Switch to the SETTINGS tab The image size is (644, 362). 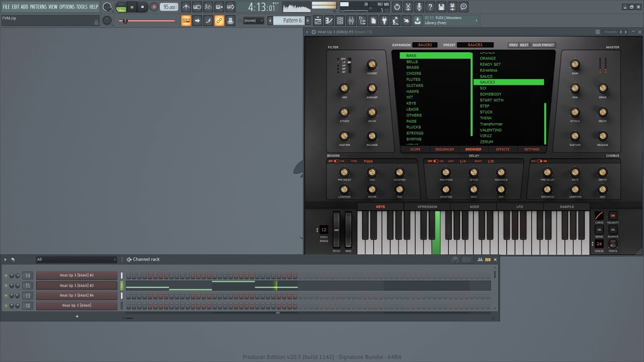coord(532,149)
